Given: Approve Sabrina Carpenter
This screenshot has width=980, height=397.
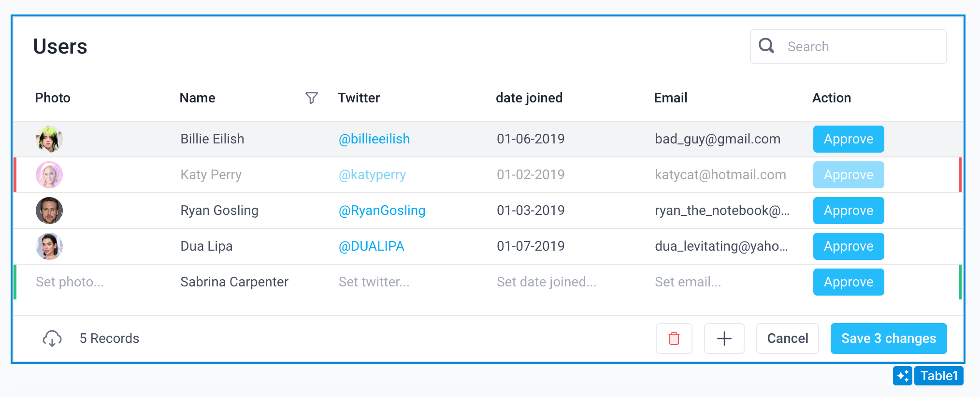Looking at the screenshot, I should coord(848,282).
